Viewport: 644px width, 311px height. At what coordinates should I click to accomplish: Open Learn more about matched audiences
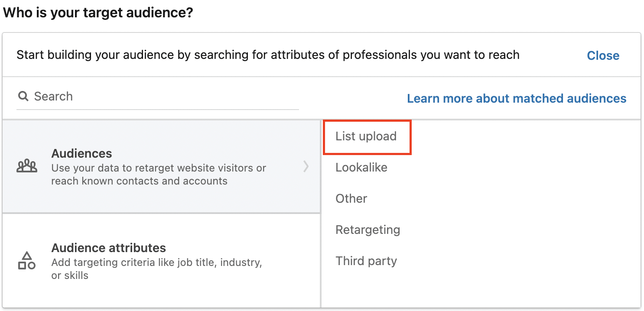click(x=516, y=98)
